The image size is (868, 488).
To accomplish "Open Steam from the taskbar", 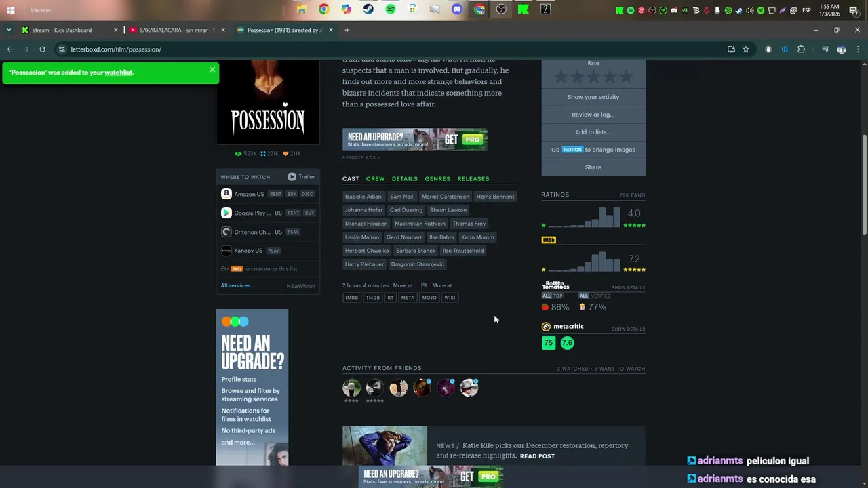I will point(368,9).
